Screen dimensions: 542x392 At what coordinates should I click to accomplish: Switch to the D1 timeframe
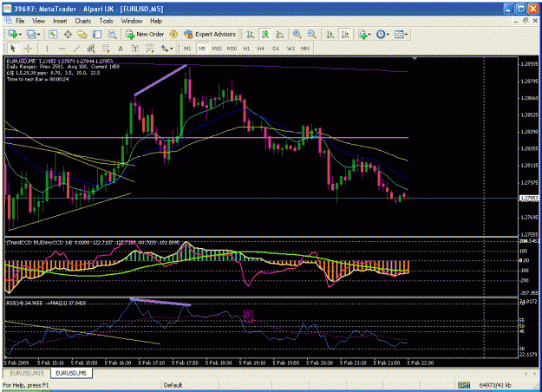276,49
